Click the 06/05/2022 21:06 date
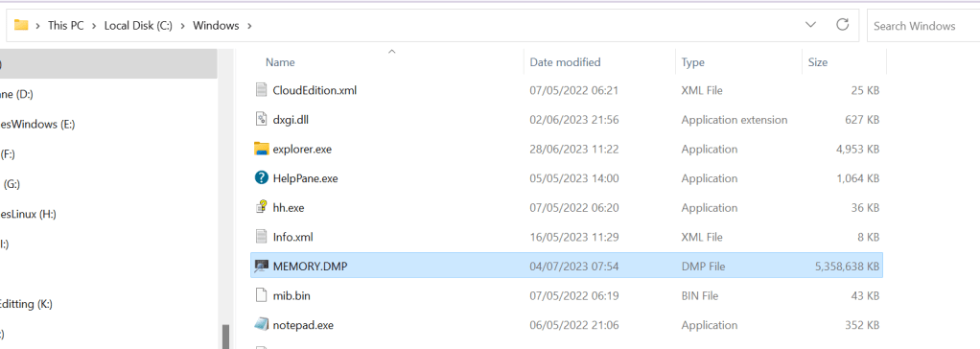 coord(573,325)
